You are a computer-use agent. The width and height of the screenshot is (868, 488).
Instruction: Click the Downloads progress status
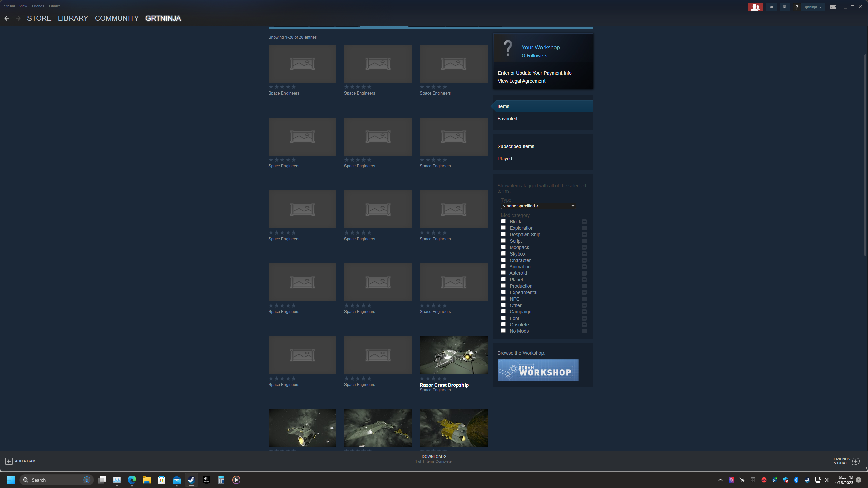[x=433, y=459]
